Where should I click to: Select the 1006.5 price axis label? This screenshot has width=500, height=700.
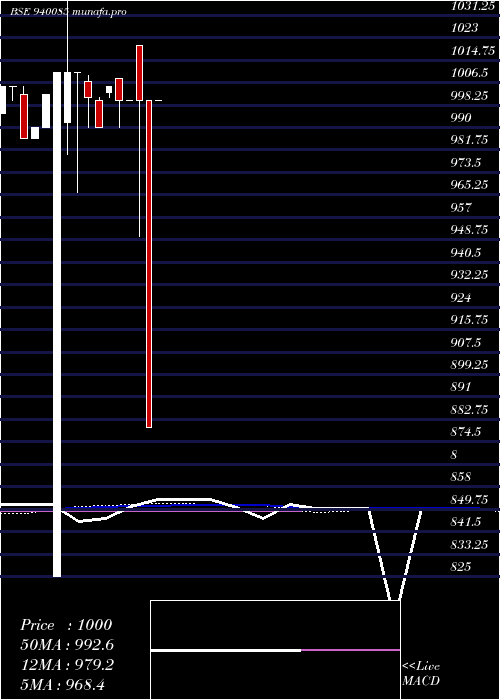point(469,73)
